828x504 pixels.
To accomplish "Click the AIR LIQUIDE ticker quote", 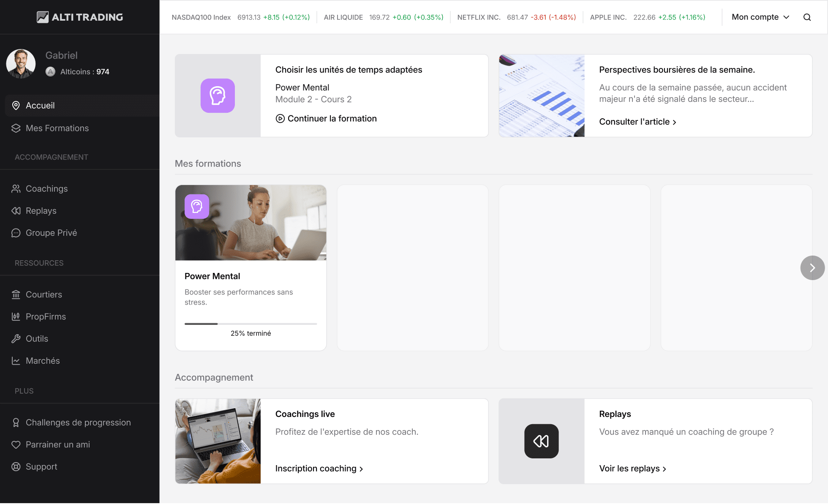I will tap(384, 17).
